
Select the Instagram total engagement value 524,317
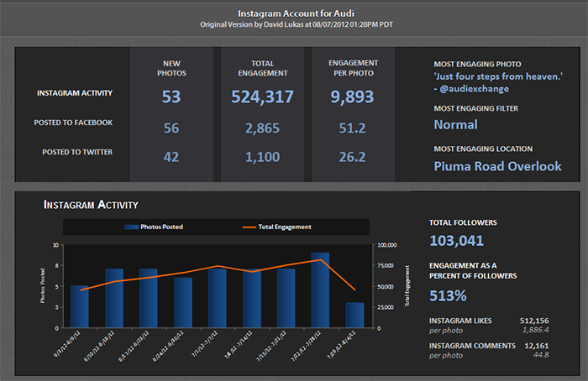pos(262,97)
